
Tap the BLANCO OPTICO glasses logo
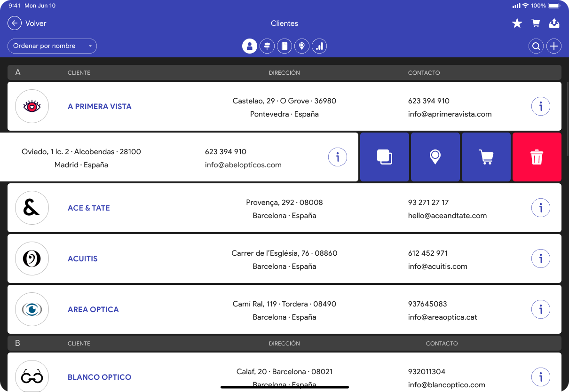(32, 377)
